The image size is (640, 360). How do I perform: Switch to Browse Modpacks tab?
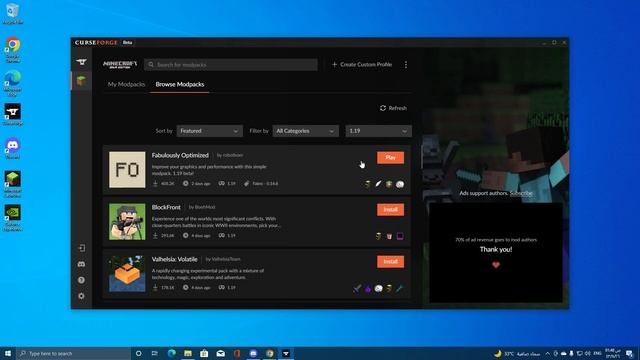point(180,84)
